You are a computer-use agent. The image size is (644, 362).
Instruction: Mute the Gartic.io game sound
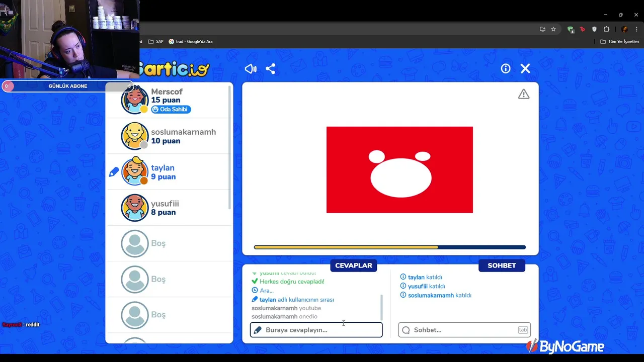click(250, 69)
